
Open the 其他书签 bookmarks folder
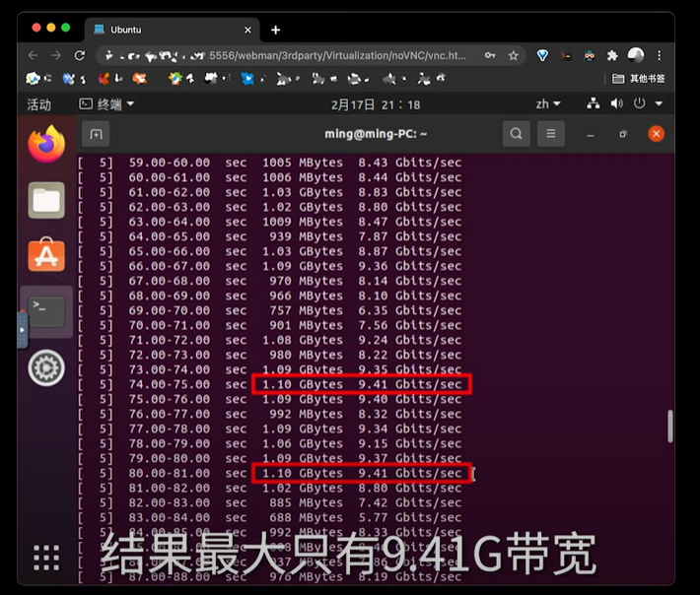[639, 79]
